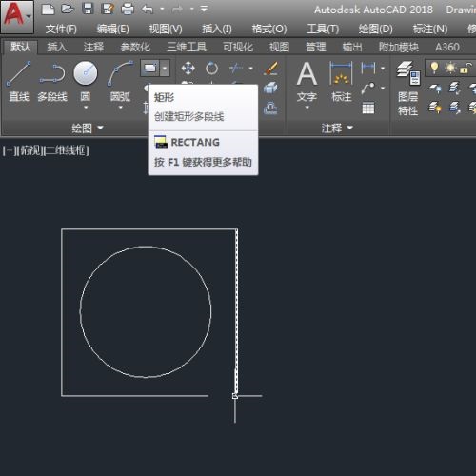Expand the arc tool options arrow
The image size is (476, 476).
click(121, 108)
